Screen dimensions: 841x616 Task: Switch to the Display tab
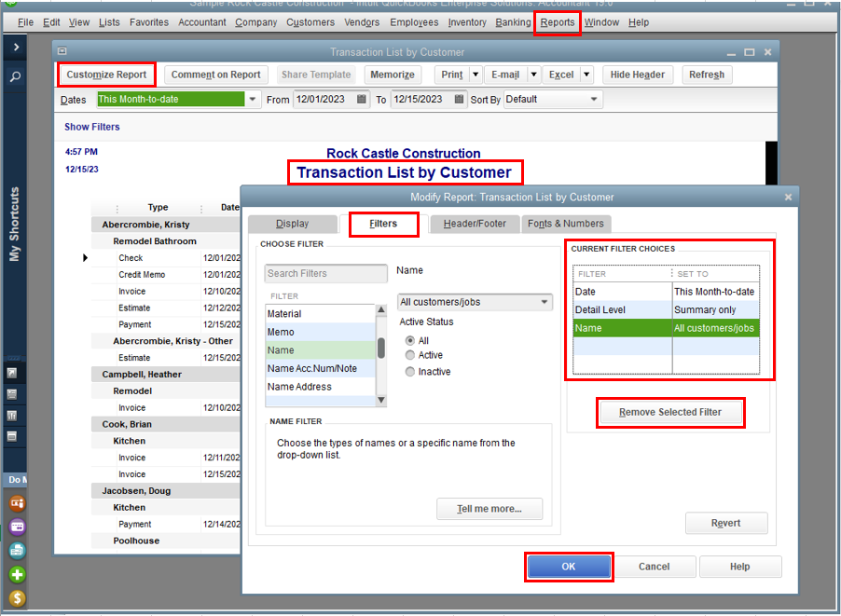293,224
